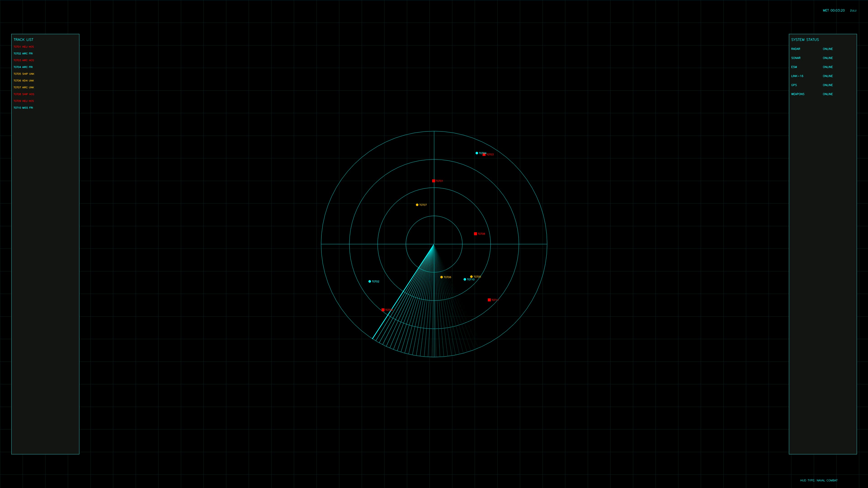Select the TGT01 hostile blip on radar
Image resolution: width=868 pixels, height=488 pixels.
click(x=433, y=181)
